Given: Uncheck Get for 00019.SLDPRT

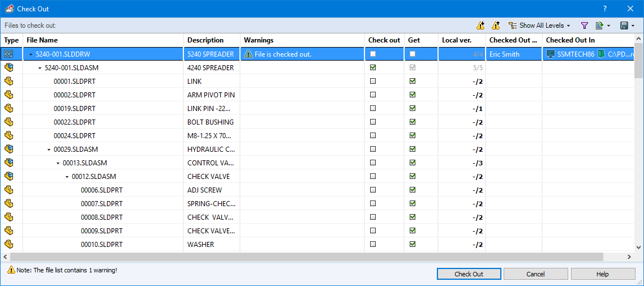Looking at the screenshot, I should coord(413,108).
